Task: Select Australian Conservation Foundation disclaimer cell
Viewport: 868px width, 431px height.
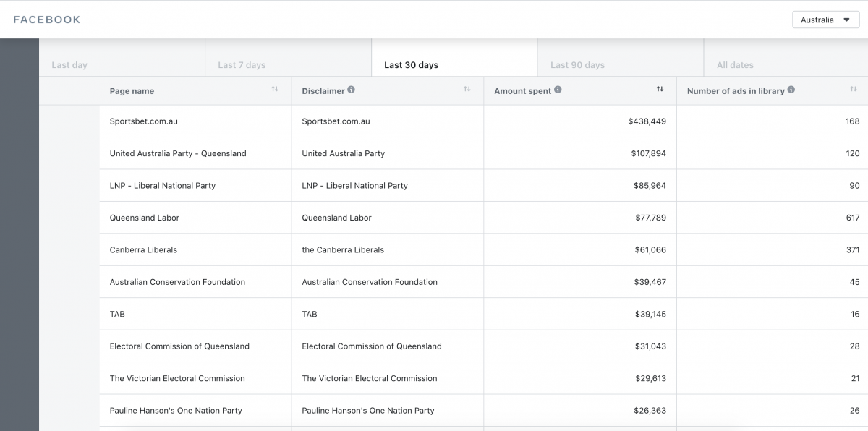Action: click(x=370, y=282)
